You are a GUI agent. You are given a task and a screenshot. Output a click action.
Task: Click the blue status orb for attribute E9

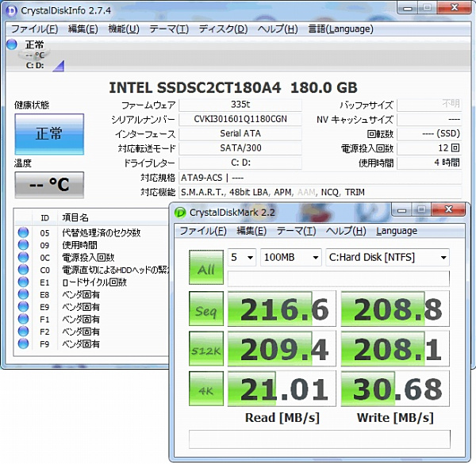click(23, 306)
